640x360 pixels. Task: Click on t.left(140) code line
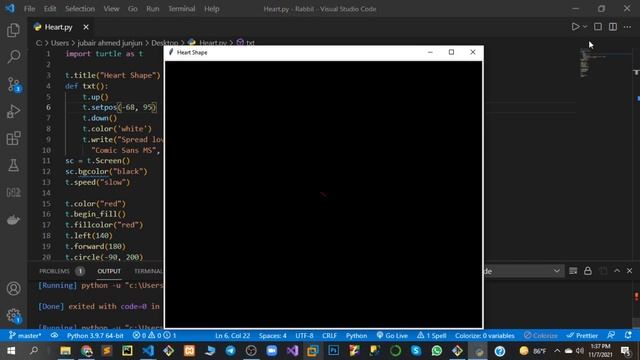pyautogui.click(x=89, y=236)
